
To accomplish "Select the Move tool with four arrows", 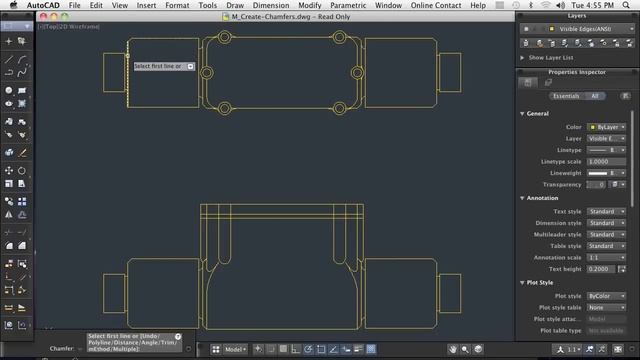I will click(9, 170).
